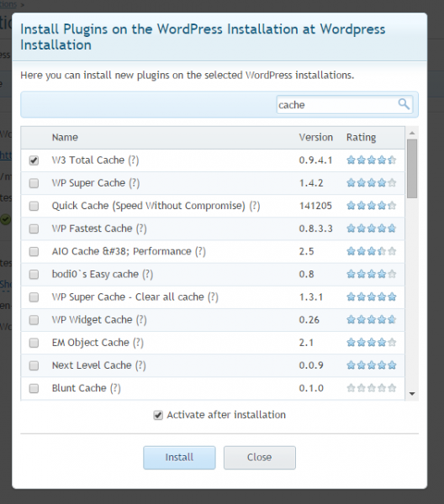Viewport: 444px width, 504px height.
Task: Open AIO Cache Performance (?) info link
Action: point(200,251)
